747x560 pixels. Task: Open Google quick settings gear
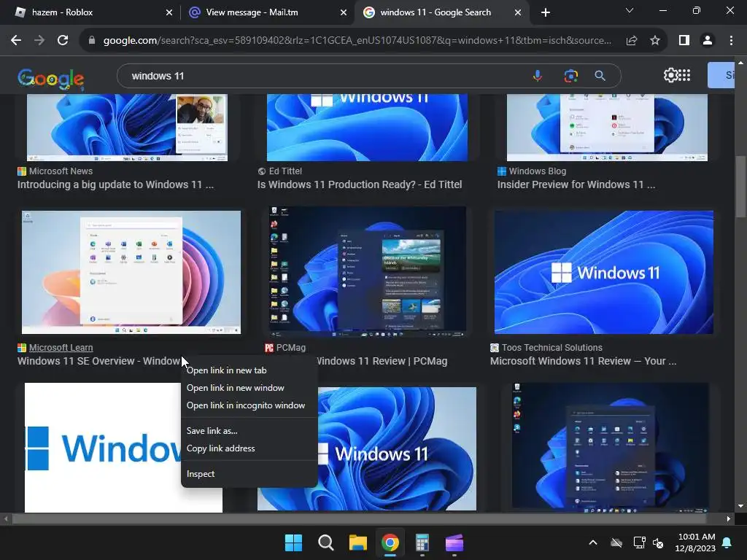coord(670,75)
